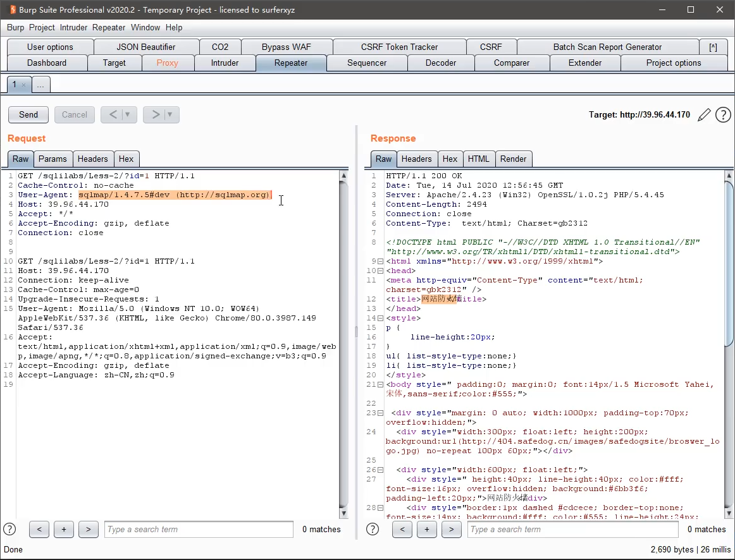Screen dimensions: 735x560
Task: Open the Help menu
Action: pos(174,28)
